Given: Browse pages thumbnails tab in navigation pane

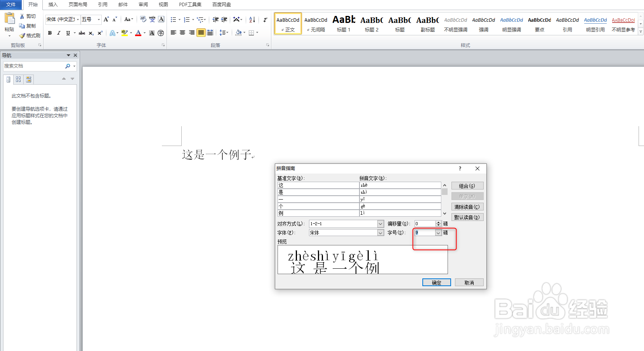Looking at the screenshot, I should click(18, 79).
